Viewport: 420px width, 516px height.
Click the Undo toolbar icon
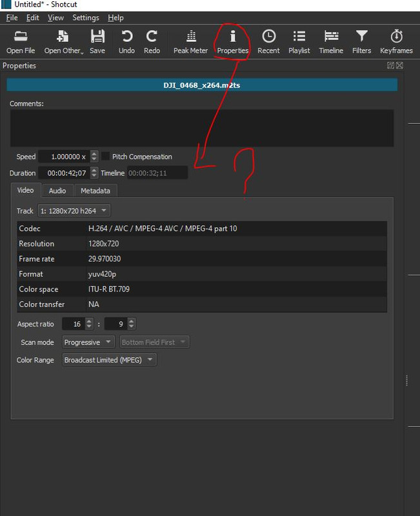point(126,42)
